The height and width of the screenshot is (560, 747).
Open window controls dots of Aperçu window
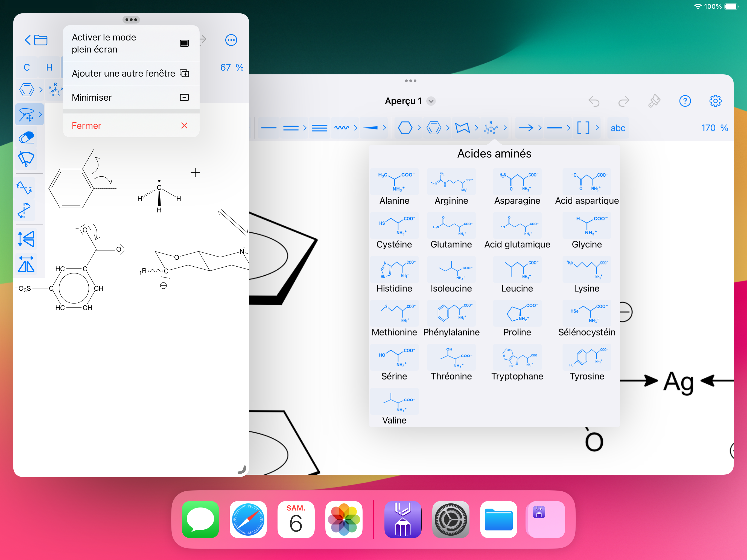click(x=410, y=81)
